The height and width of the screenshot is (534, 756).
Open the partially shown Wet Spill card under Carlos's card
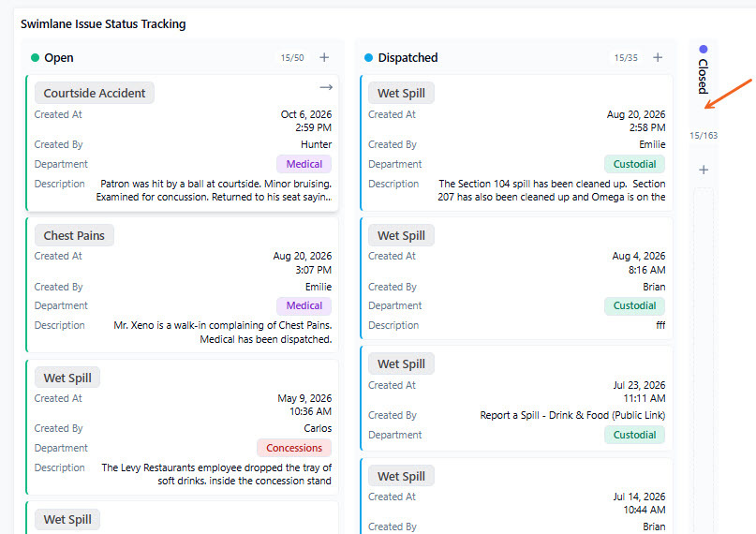67,520
